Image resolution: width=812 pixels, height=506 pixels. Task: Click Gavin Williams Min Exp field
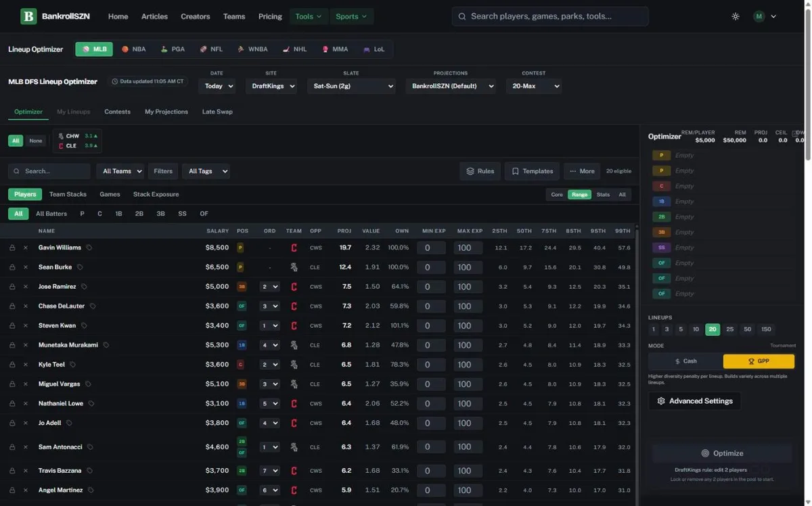pyautogui.click(x=431, y=248)
